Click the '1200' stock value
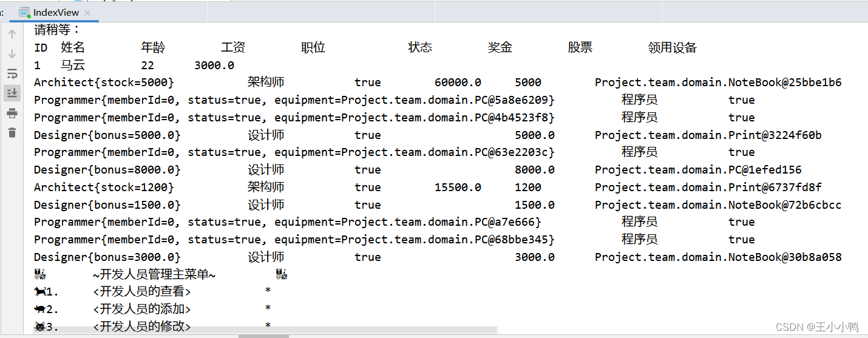868x338 pixels. click(528, 188)
